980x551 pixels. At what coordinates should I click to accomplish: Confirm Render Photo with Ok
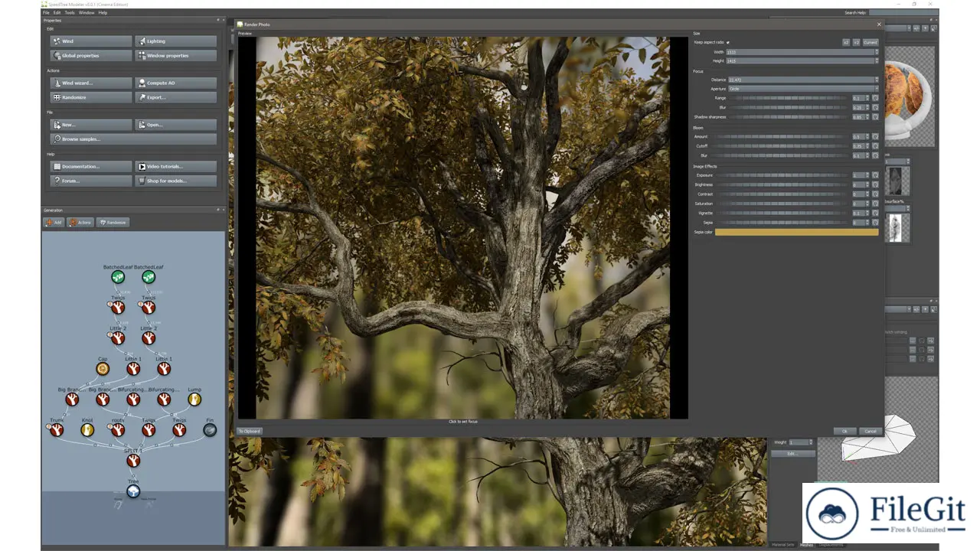(845, 431)
